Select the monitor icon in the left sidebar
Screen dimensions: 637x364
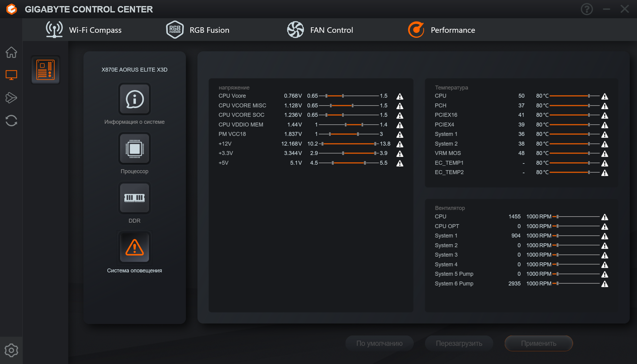11,75
